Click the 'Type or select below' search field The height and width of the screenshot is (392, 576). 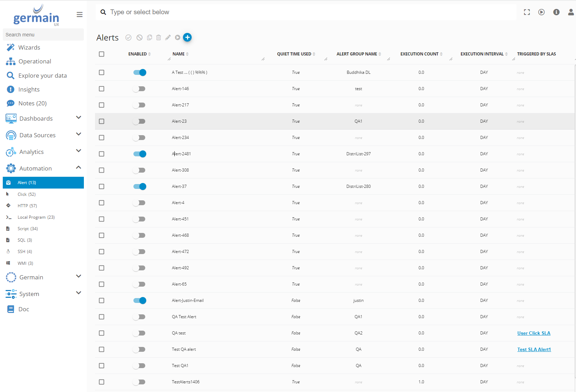(305, 12)
